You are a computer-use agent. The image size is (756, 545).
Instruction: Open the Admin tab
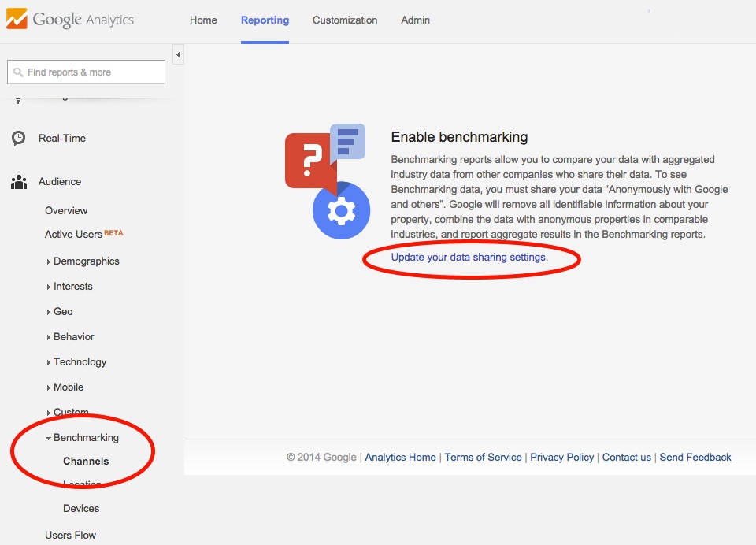(x=415, y=20)
